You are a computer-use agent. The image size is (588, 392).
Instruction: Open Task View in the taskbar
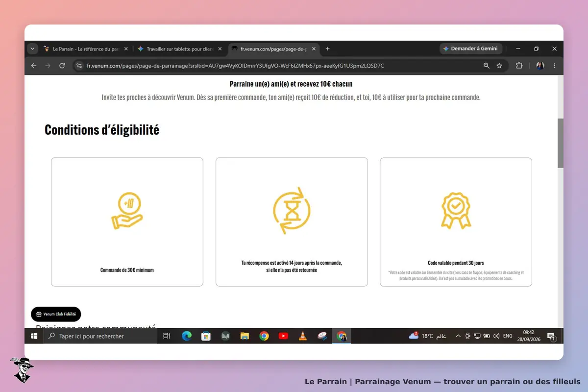point(167,336)
